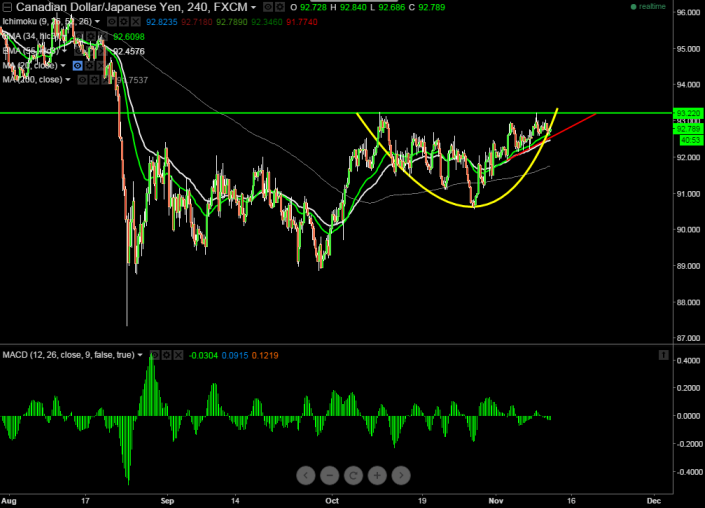Click the low price value 92.686
The height and width of the screenshot is (508, 705).
tap(391, 8)
